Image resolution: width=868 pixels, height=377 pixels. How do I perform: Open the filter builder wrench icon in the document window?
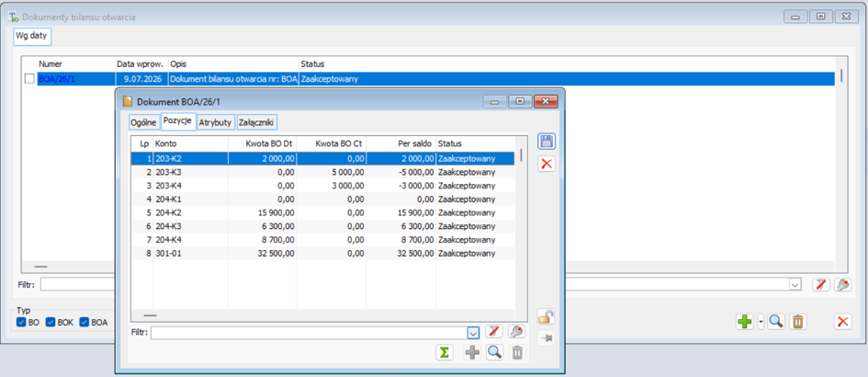[x=516, y=332]
